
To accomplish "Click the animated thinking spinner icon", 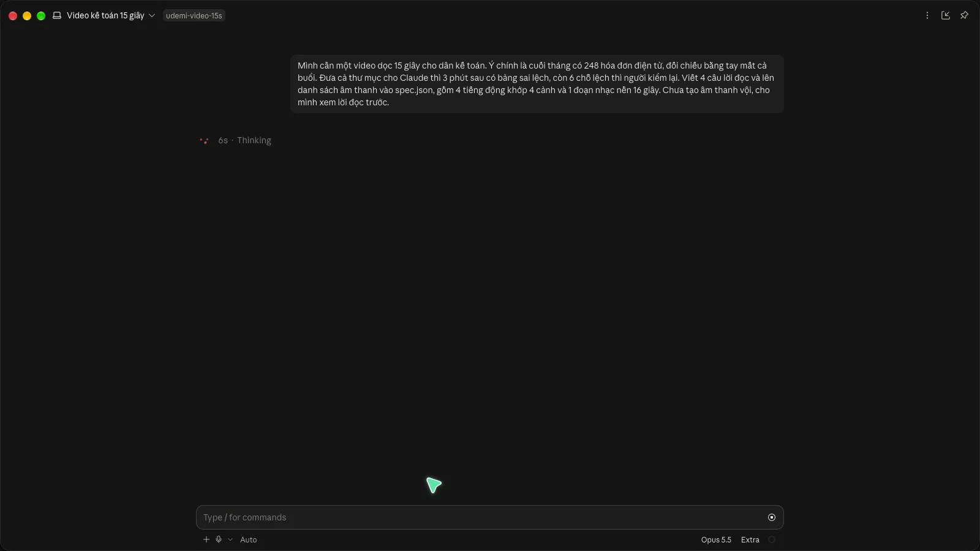I will coord(205,141).
